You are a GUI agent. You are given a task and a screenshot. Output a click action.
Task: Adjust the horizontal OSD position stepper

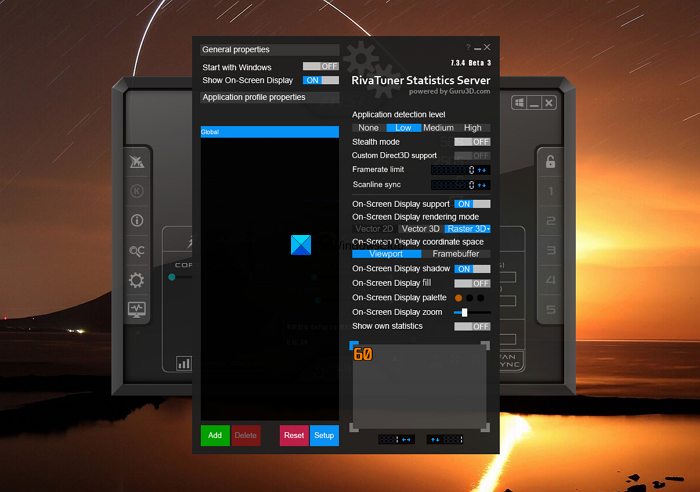pyautogui.click(x=406, y=440)
